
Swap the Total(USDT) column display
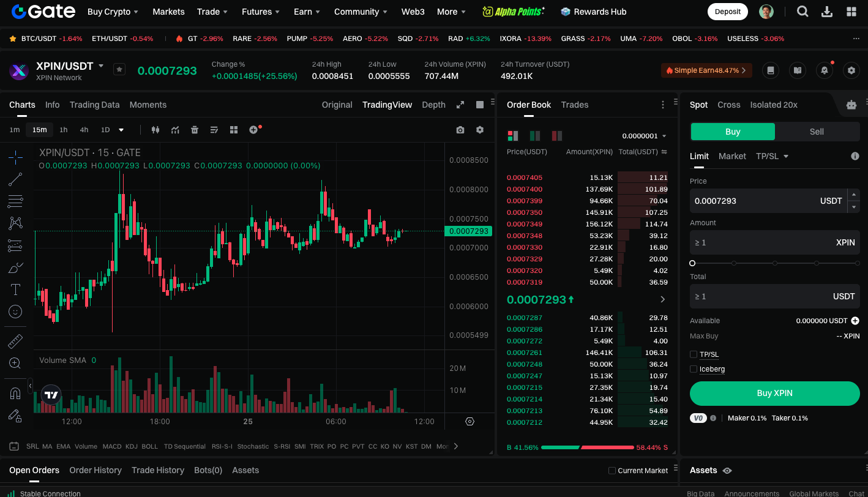click(x=664, y=152)
